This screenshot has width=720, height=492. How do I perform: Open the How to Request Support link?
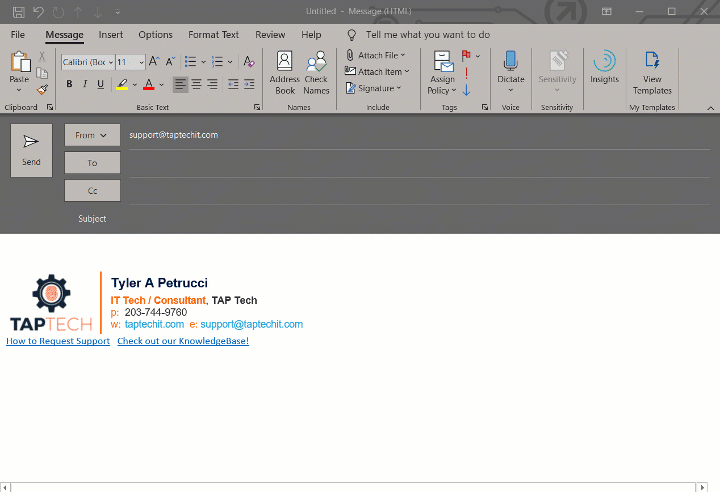[58, 341]
